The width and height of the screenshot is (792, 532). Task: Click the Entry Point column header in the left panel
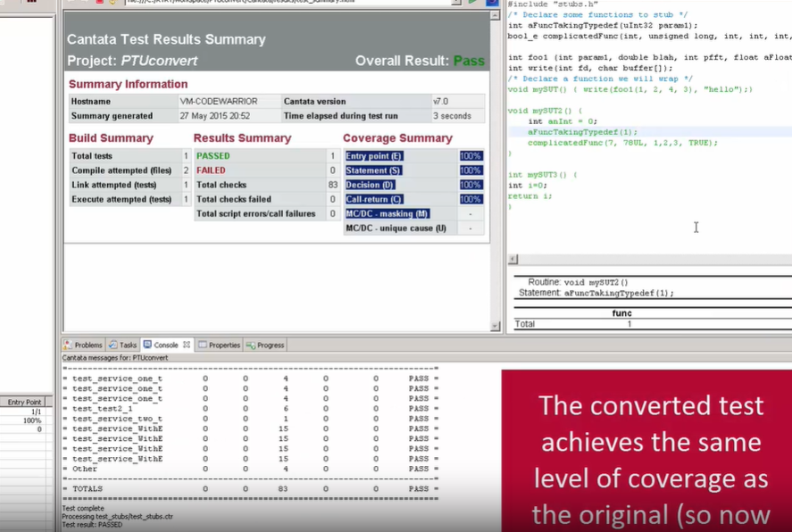24,403
